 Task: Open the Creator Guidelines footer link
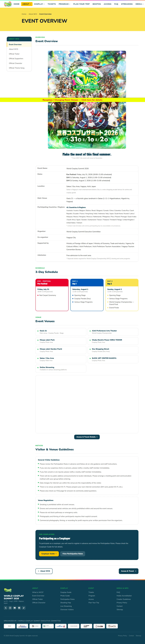pyautogui.click(x=124, y=599)
